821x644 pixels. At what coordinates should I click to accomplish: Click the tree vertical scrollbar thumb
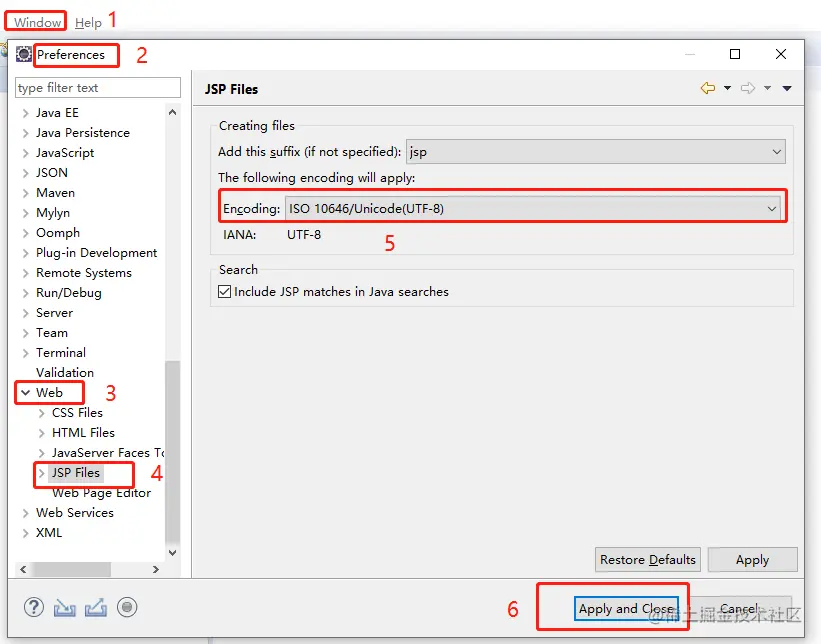coord(172,453)
